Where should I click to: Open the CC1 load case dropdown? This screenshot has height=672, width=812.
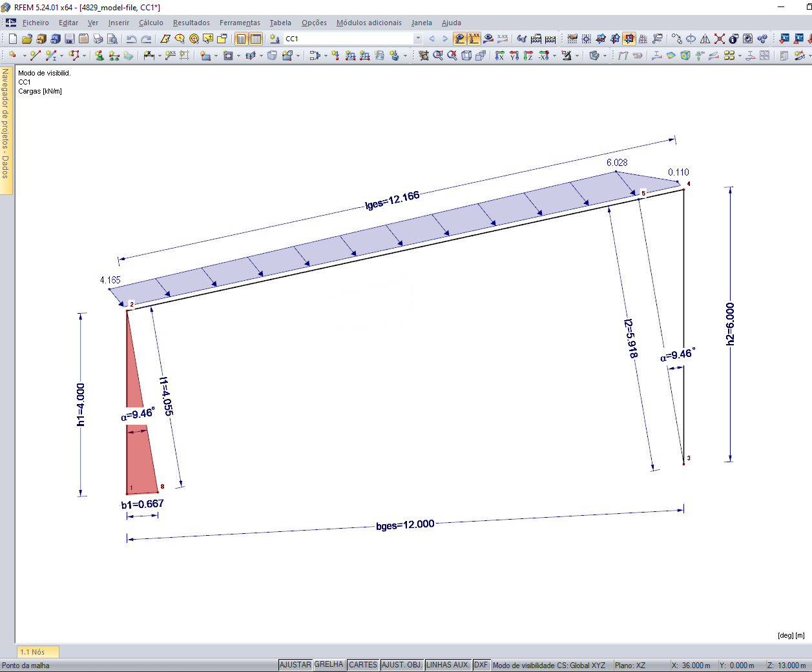click(x=418, y=39)
